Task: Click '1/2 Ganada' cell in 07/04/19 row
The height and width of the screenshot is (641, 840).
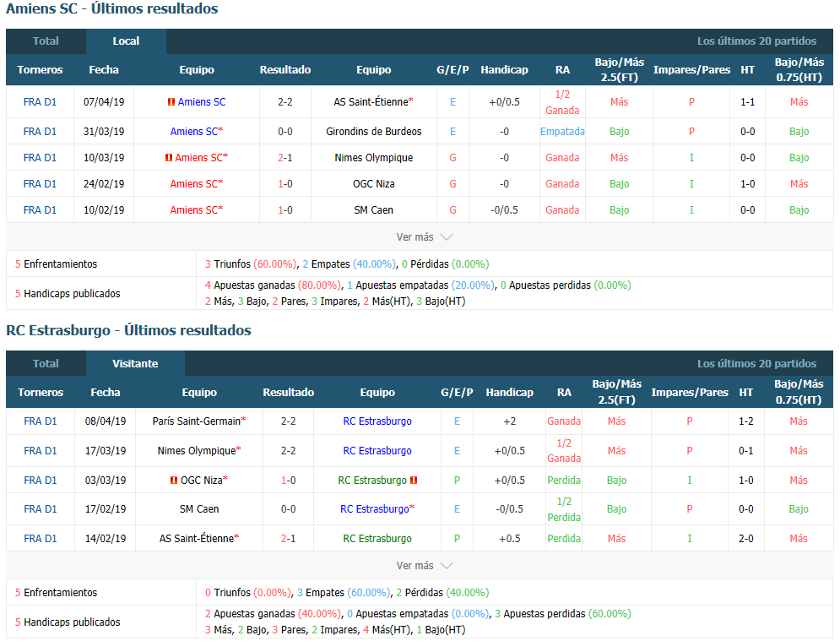Action: tap(562, 102)
